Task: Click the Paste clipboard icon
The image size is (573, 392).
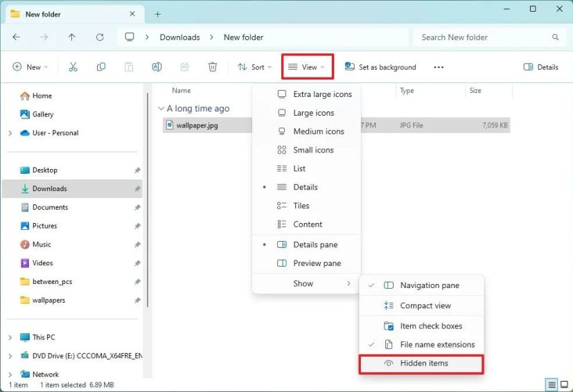Action: point(129,67)
